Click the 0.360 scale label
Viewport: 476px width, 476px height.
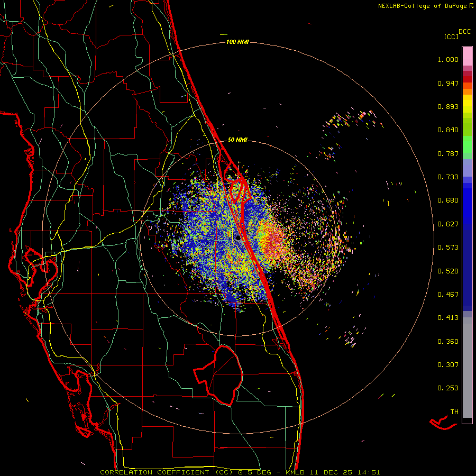(x=448, y=342)
